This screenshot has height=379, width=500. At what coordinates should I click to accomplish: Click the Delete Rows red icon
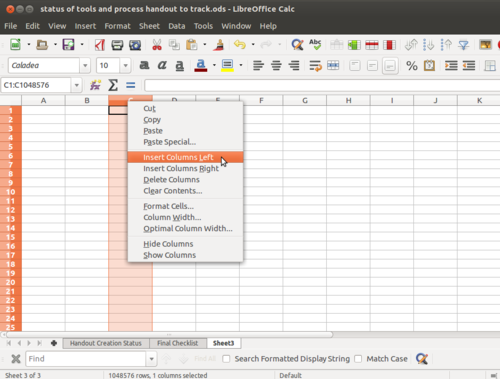[372, 45]
